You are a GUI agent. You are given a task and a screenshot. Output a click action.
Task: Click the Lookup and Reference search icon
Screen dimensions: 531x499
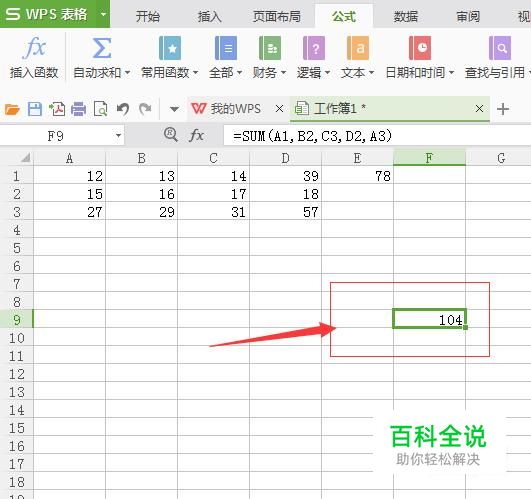[500, 48]
